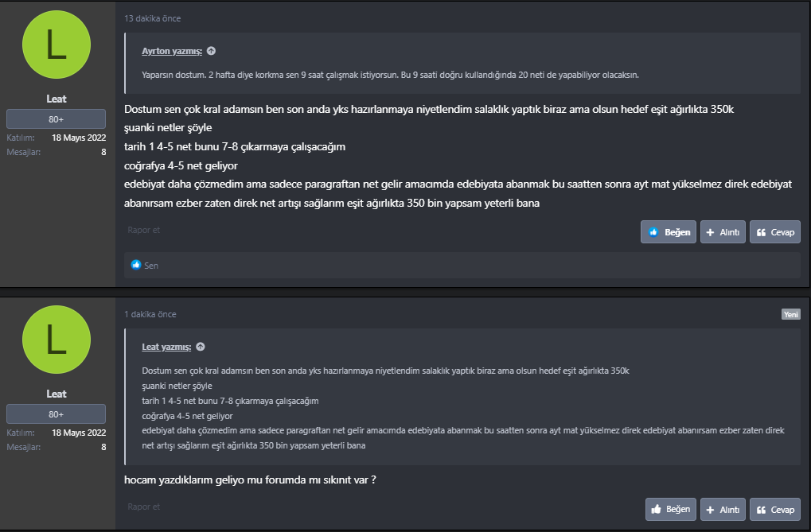Click the plus icon on first Alıntı button
This screenshot has width=811, height=532.
711,232
